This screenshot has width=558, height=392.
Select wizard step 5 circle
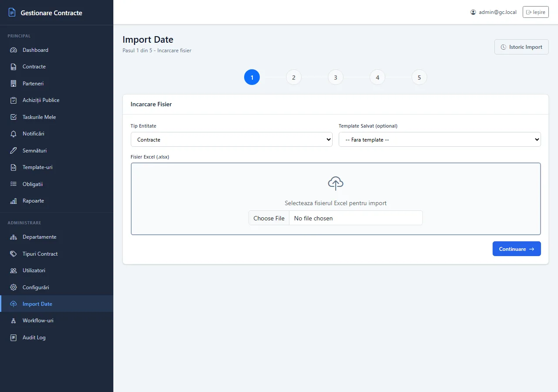coord(419,78)
